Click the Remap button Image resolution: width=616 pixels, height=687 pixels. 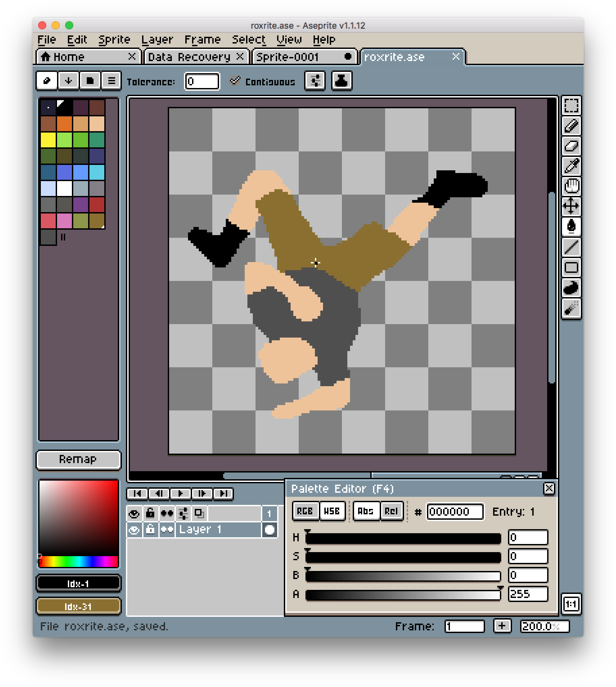(x=78, y=459)
